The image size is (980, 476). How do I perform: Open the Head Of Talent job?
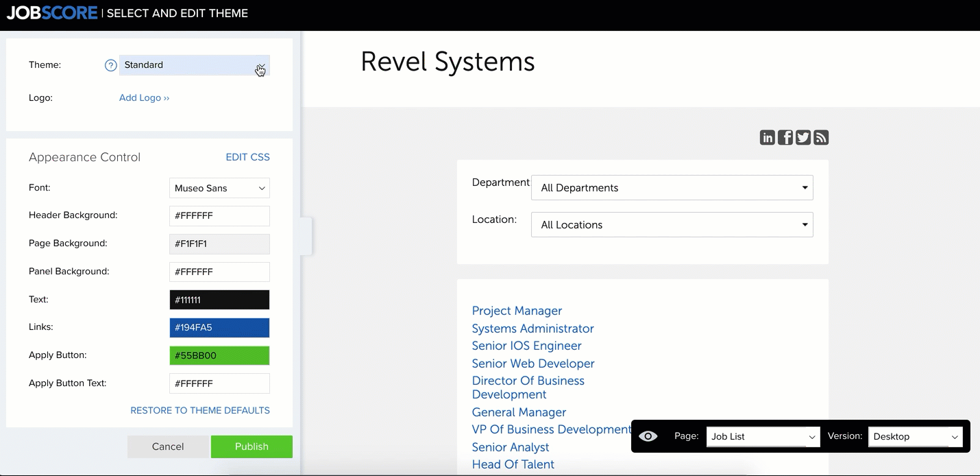[513, 464]
